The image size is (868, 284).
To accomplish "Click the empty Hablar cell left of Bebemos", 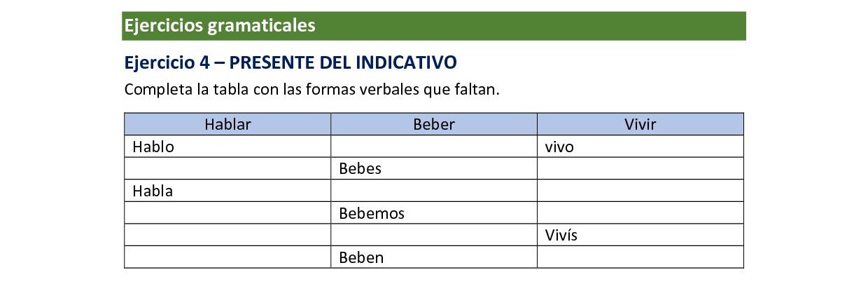I will [x=227, y=213].
